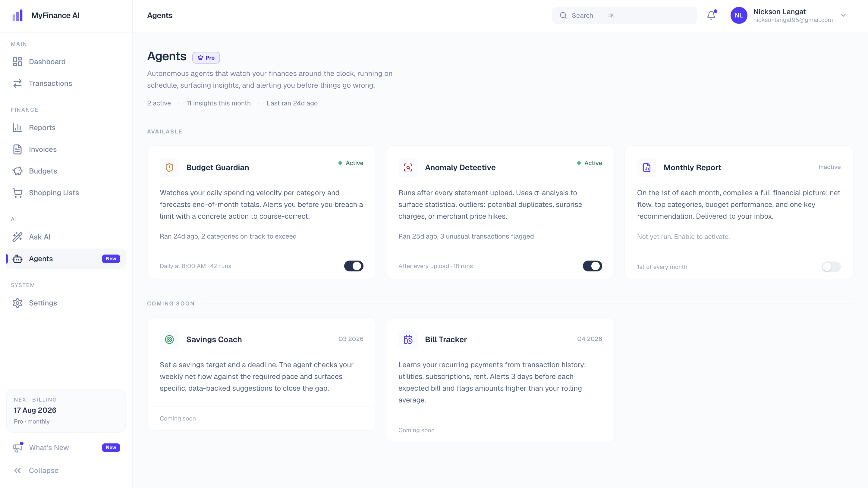The width and height of the screenshot is (868, 488).
Task: Open Ask AI from sidebar
Action: (66, 237)
